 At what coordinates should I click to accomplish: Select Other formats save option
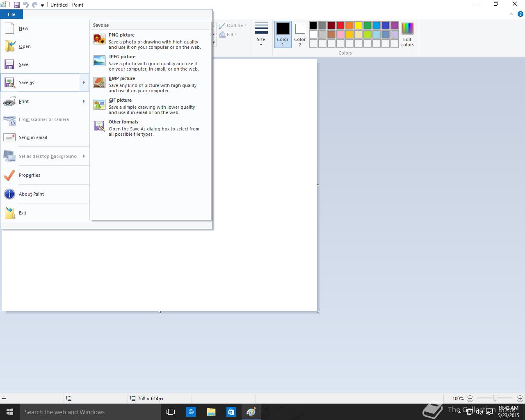151,128
